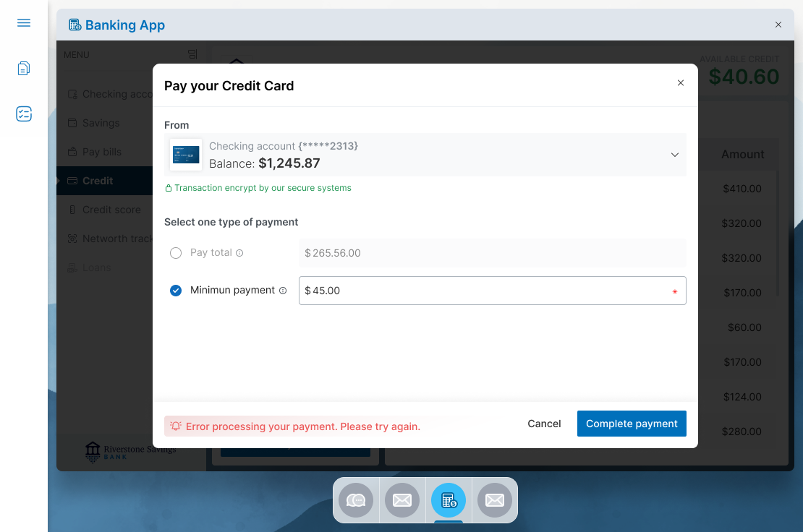The image size is (803, 532).
Task: Click the Riverstone Savings Bank logo
Action: point(130,452)
